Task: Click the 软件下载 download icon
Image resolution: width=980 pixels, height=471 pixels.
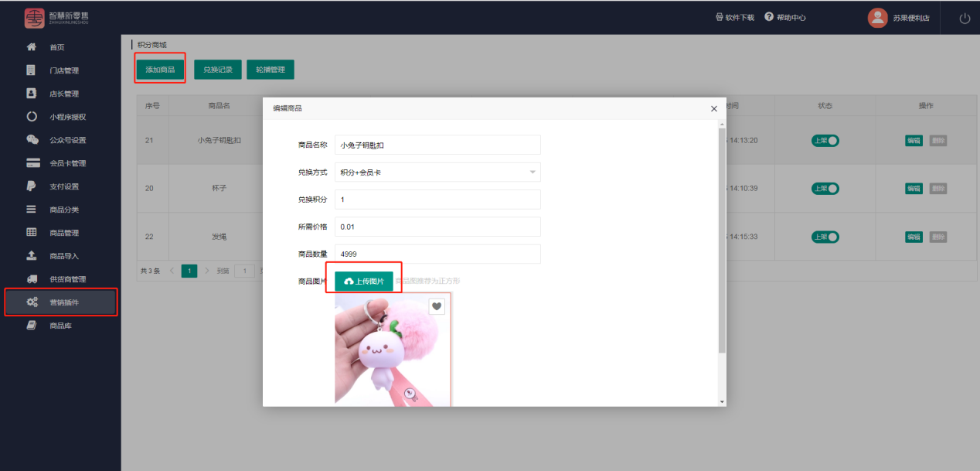Action: pos(720,17)
